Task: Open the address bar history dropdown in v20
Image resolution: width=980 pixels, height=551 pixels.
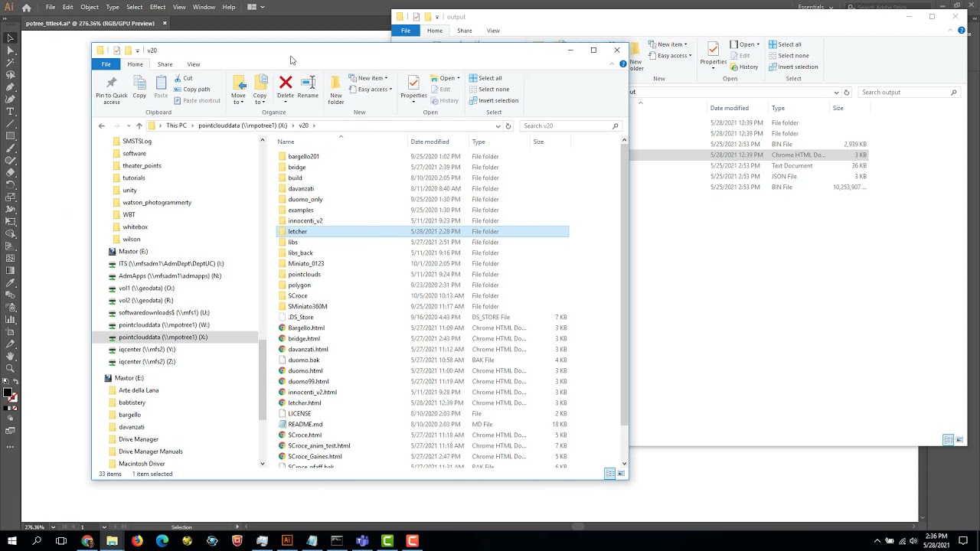Action: tap(498, 126)
